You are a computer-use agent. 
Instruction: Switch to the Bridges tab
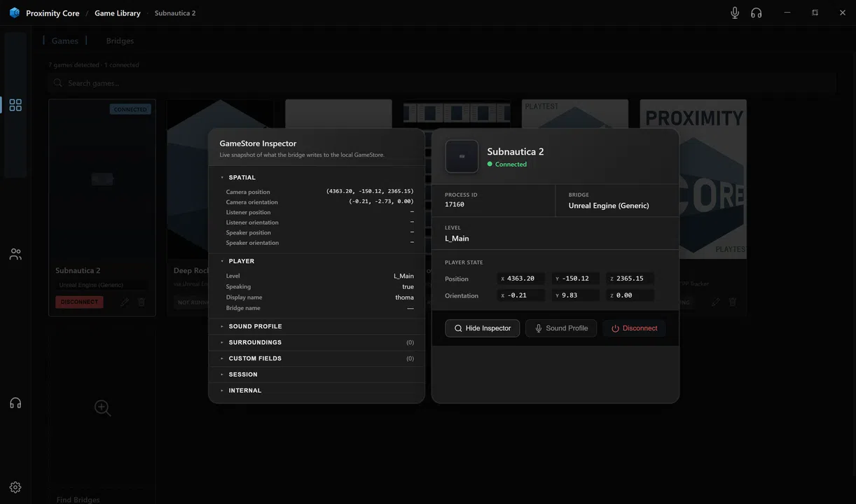point(120,41)
